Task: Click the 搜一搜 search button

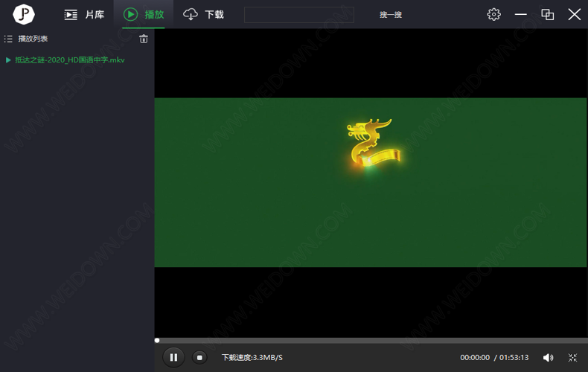Action: [390, 15]
